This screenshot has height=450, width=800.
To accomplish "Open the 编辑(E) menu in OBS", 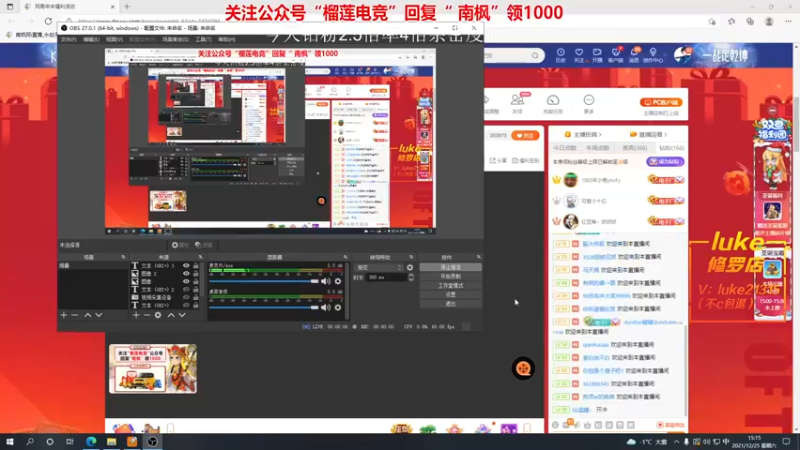I will click(91, 39).
